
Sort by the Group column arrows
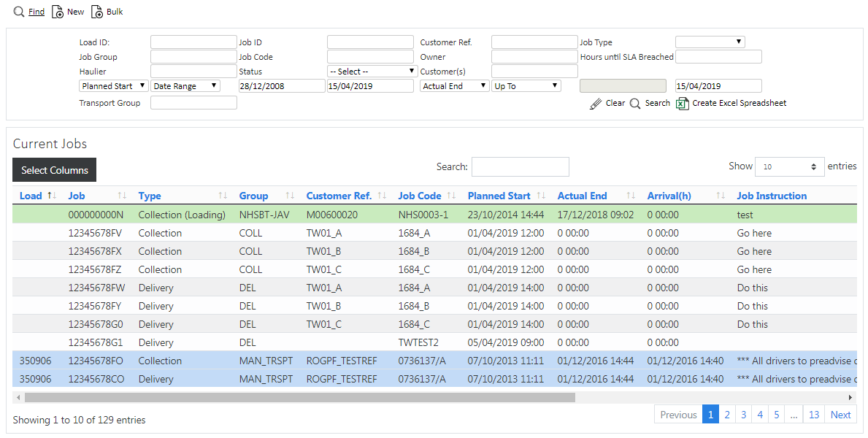point(290,196)
